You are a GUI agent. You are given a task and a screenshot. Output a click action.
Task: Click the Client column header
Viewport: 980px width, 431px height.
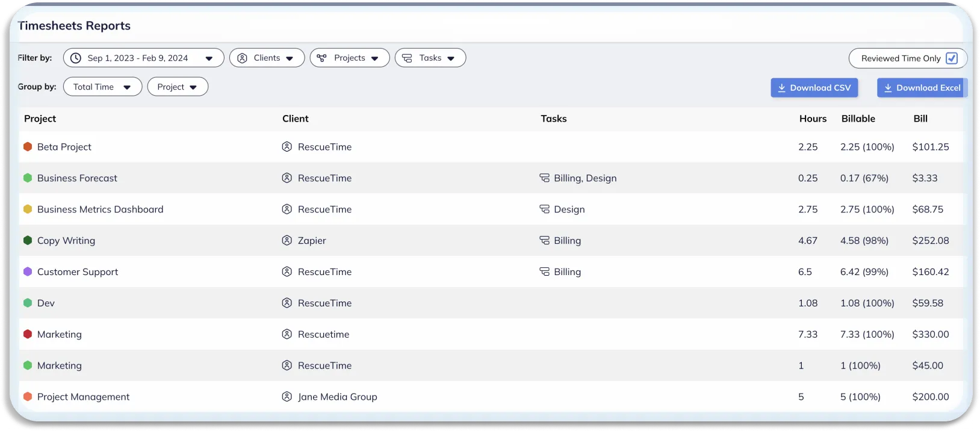[x=296, y=119]
